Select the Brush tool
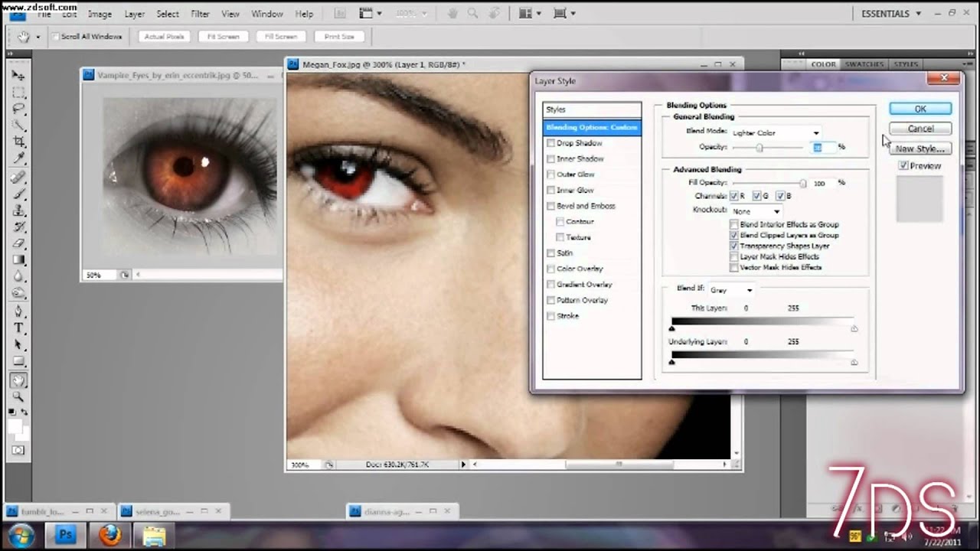This screenshot has height=551, width=980. (x=18, y=194)
